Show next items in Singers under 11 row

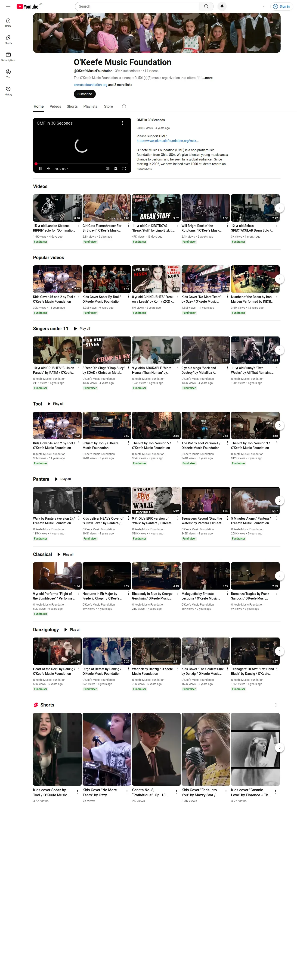pos(279,350)
